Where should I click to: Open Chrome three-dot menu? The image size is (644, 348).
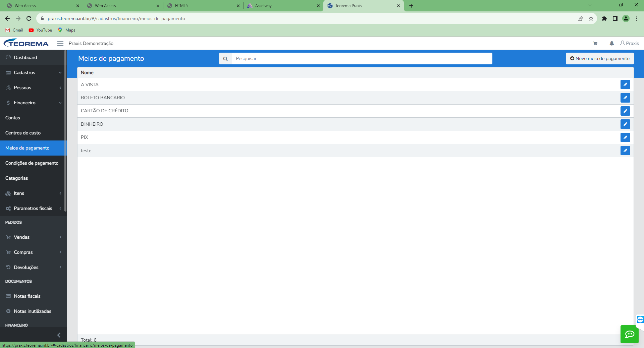[637, 18]
